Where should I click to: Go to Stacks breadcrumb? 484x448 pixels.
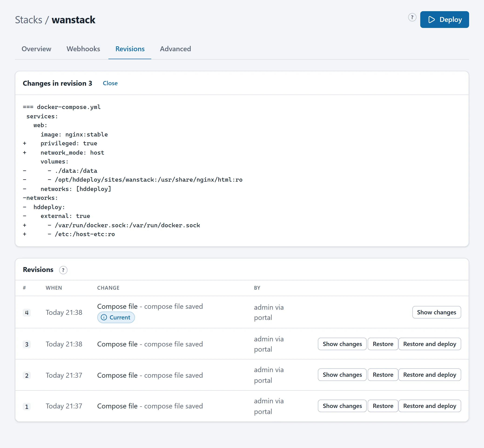[x=29, y=20]
